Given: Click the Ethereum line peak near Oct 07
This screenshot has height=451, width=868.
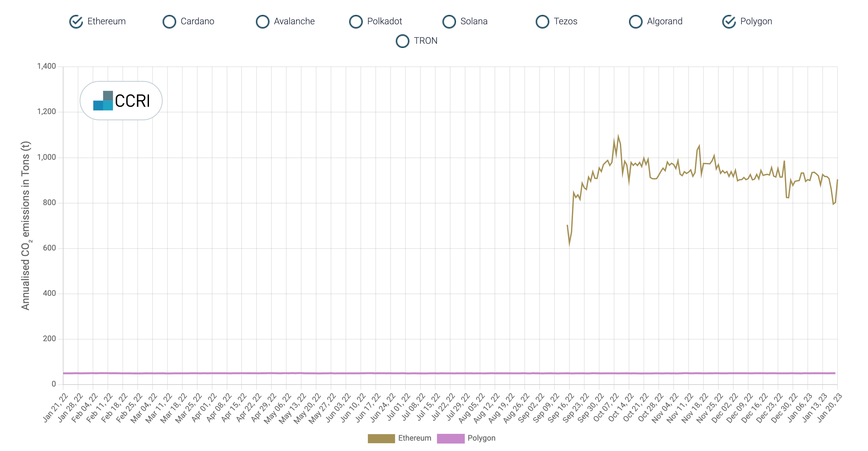Looking at the screenshot, I should pos(618,136).
